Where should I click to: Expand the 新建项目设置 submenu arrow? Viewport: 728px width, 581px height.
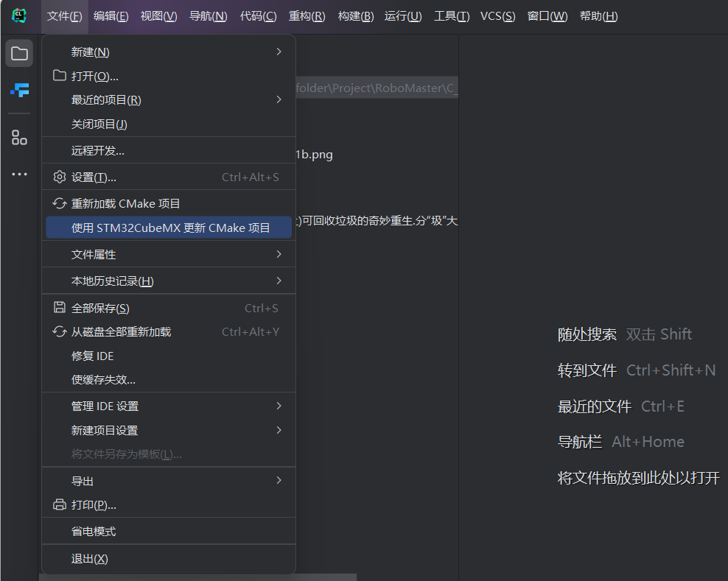tap(279, 430)
